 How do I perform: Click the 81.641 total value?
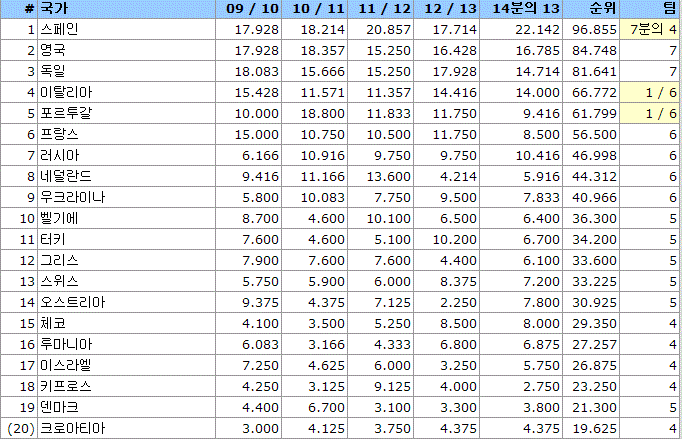[x=594, y=71]
